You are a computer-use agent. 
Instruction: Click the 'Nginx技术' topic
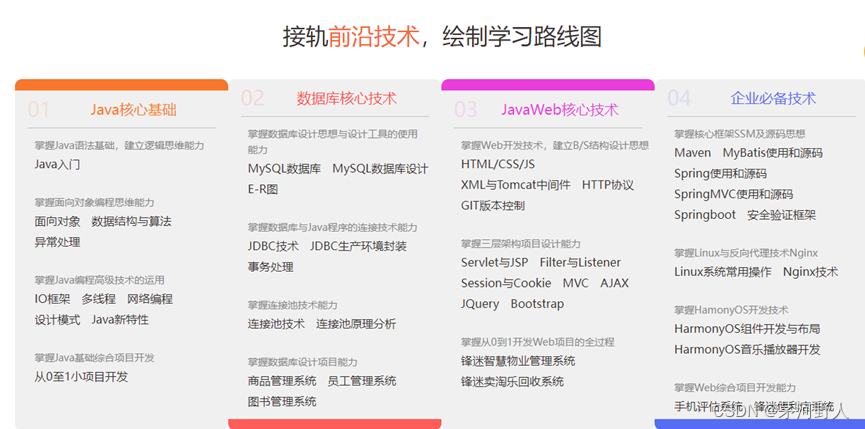pyautogui.click(x=810, y=272)
